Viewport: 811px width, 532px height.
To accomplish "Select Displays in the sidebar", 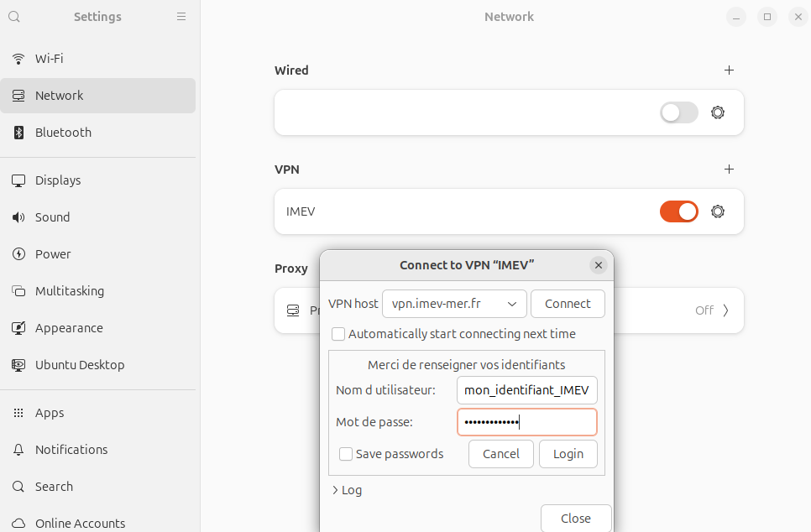I will tap(57, 180).
